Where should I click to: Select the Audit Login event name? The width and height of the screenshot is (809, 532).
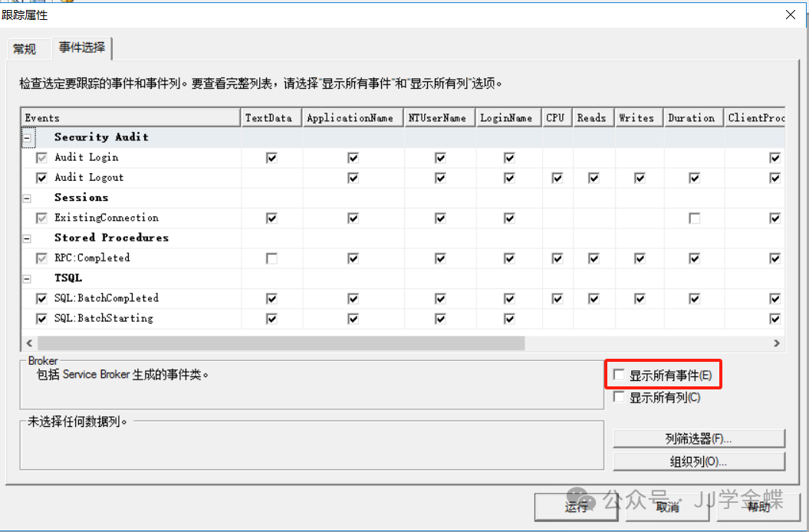[x=87, y=157]
